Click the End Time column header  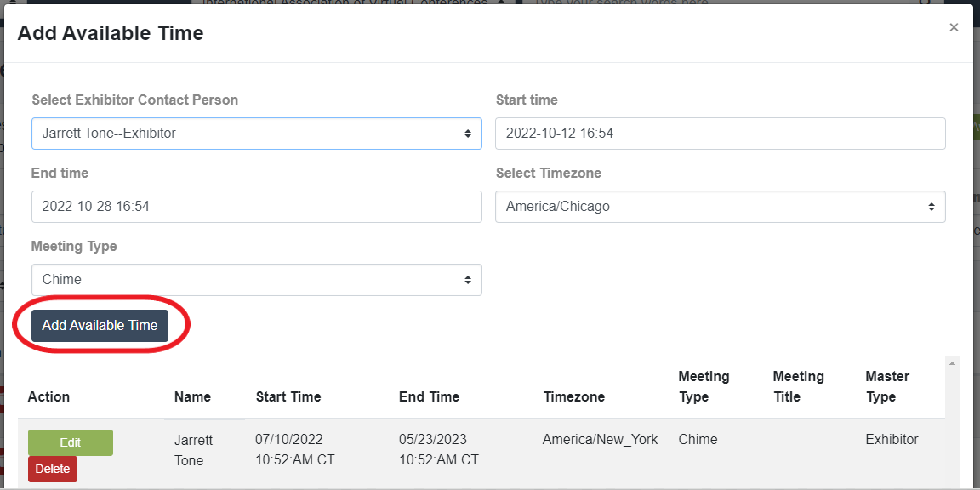point(430,397)
